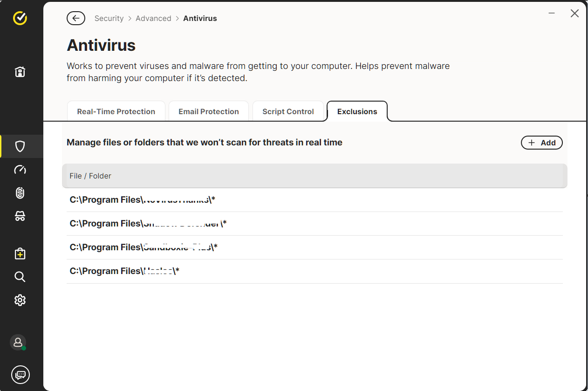The image size is (588, 391).
Task: Click the File / Folder column header
Action: click(x=90, y=176)
